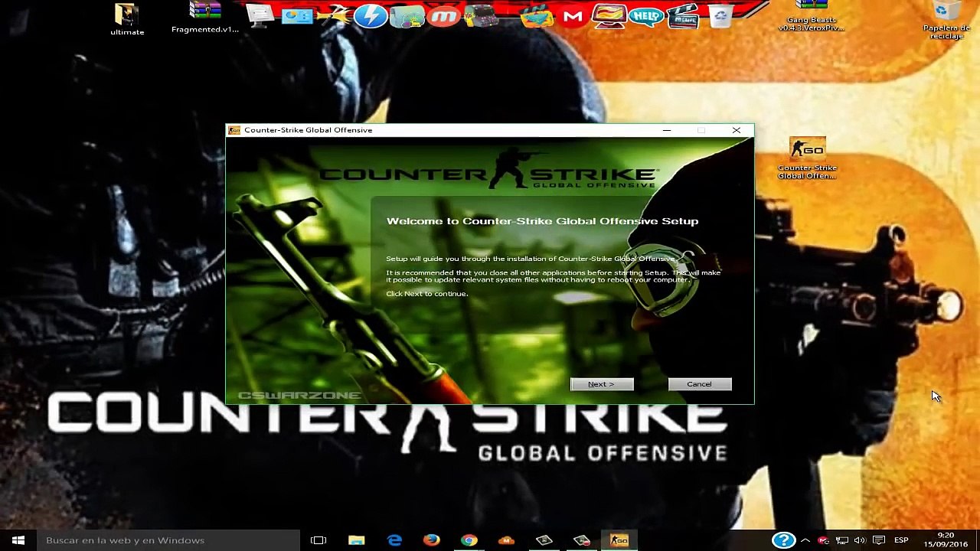Viewport: 980px width, 551px height.
Task: Open the blue help question mark icon in the taskbar
Action: [783, 540]
